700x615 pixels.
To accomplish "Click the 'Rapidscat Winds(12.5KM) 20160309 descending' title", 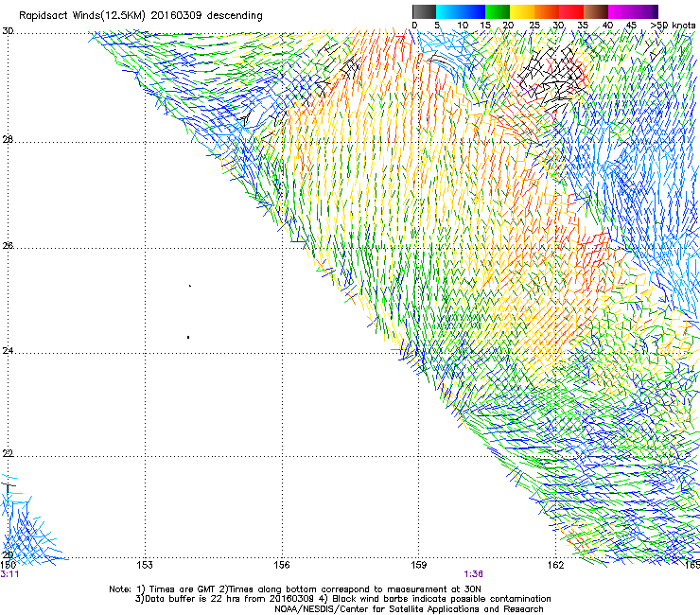I will click(141, 16).
